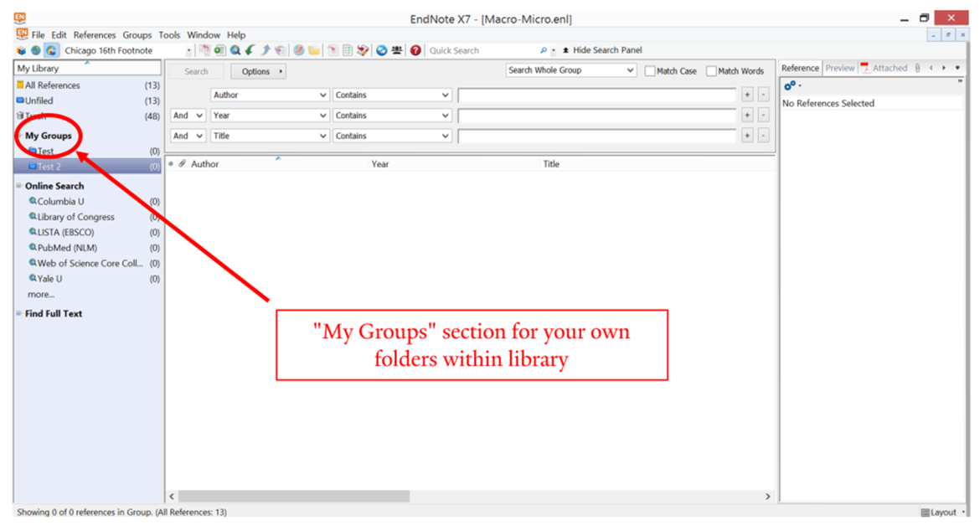Open the Chicago 16th Footnote style dropdown

(188, 50)
